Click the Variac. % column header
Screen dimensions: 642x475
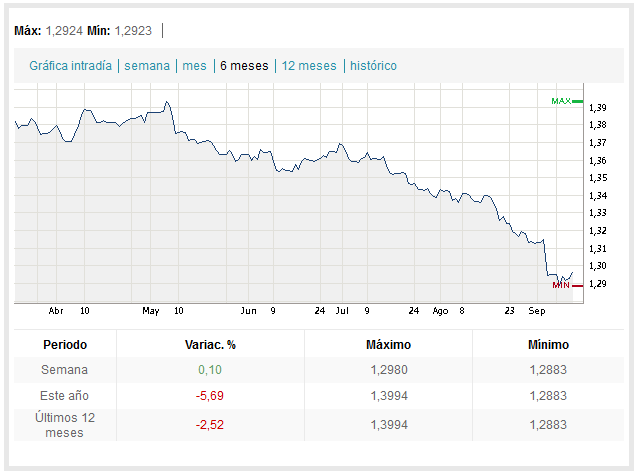click(211, 344)
